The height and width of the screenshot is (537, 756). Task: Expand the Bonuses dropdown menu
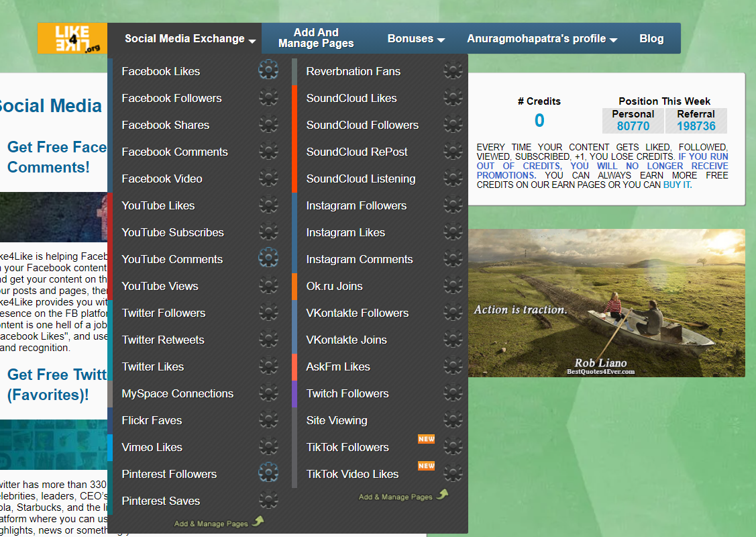416,39
